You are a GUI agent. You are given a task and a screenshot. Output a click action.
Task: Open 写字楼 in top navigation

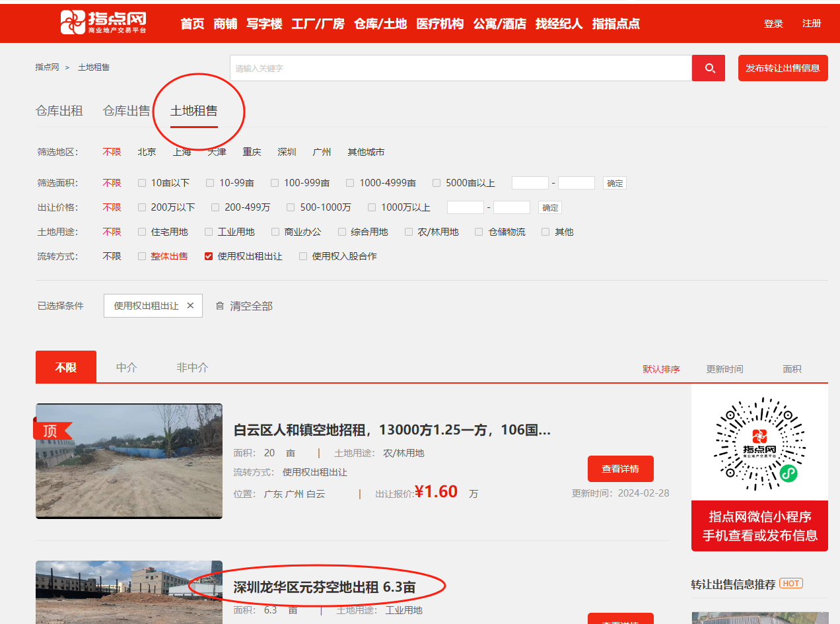click(264, 24)
